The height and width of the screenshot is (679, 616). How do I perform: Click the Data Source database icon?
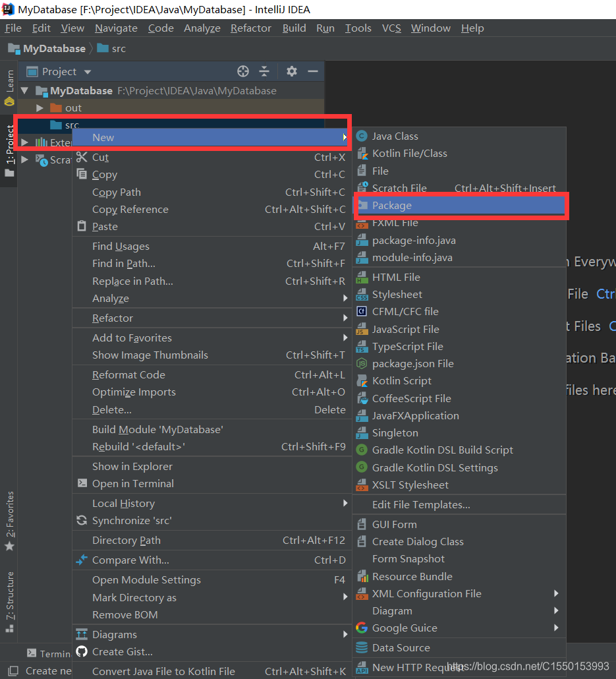click(362, 648)
